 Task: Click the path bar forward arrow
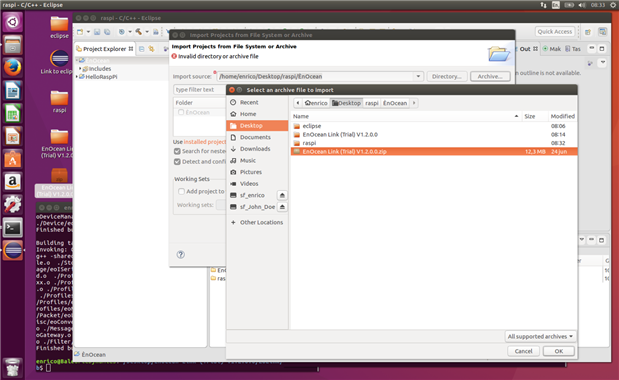414,103
